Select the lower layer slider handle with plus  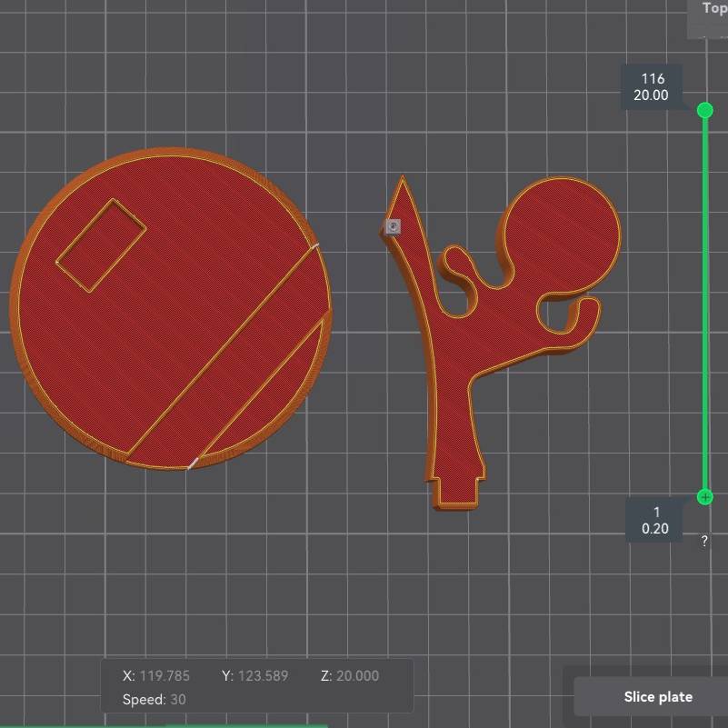704,497
